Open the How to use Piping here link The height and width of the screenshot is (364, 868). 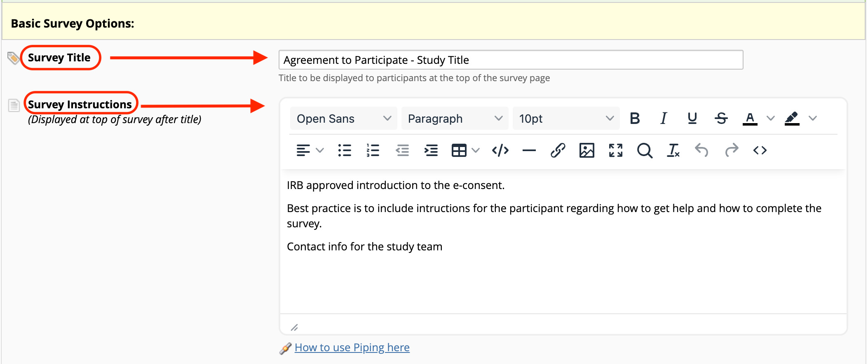coord(352,348)
